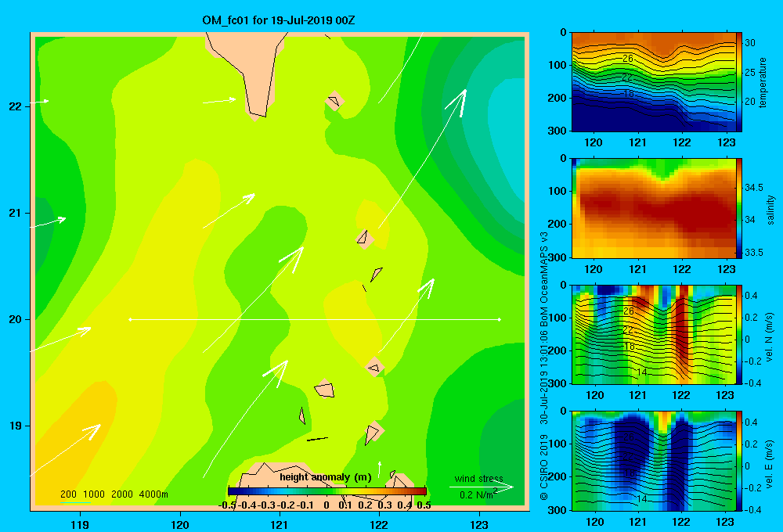Click the main sea level height anomaly map

280,271
